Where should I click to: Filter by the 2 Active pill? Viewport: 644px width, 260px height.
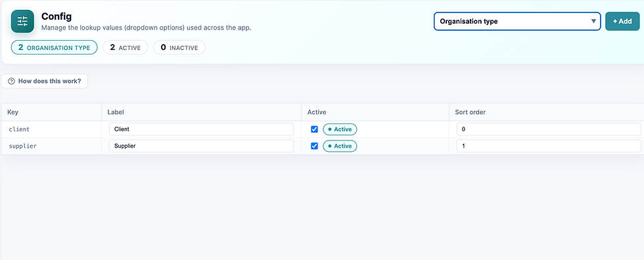click(126, 47)
